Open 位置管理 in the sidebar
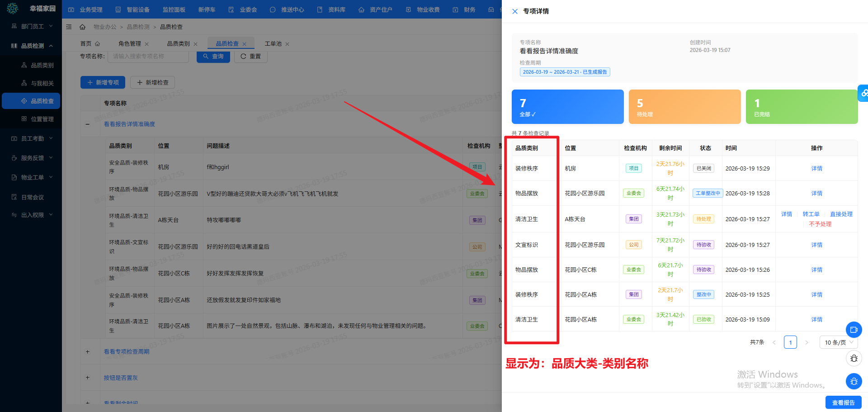Screen dimensions: 868x412 point(42,119)
